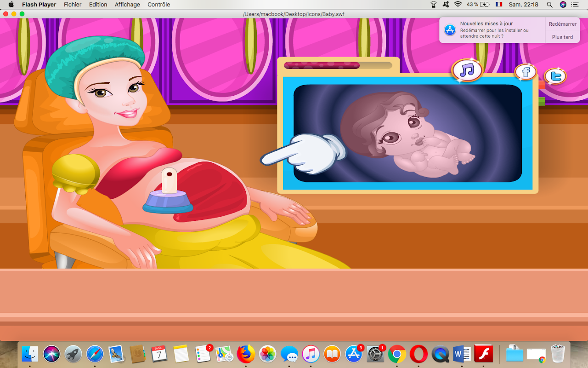Viewport: 588px width, 368px height.
Task: Click Redémarrer in the update notification
Action: pyautogui.click(x=563, y=24)
